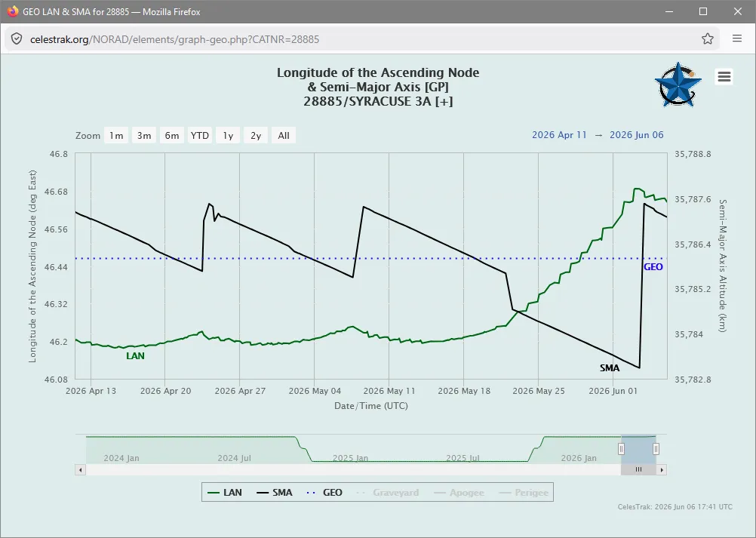Open the chart context hamburger menu

click(724, 77)
